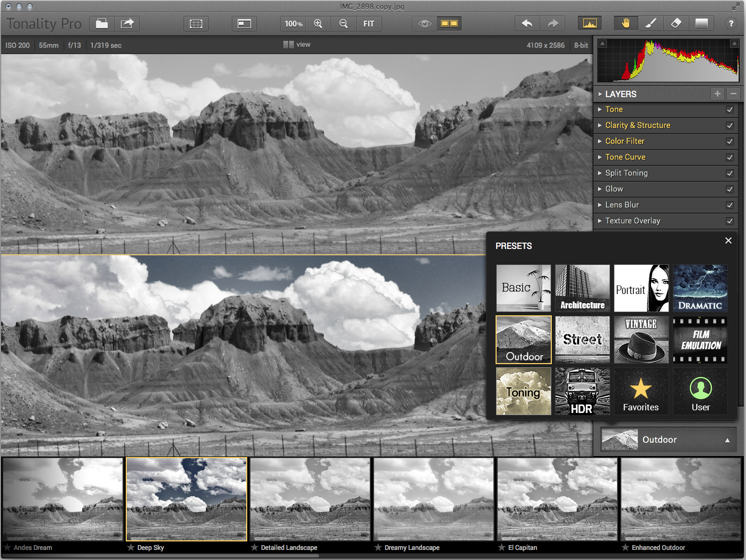Choose the Vintage preset category
This screenshot has height=560, width=746.
(x=641, y=340)
